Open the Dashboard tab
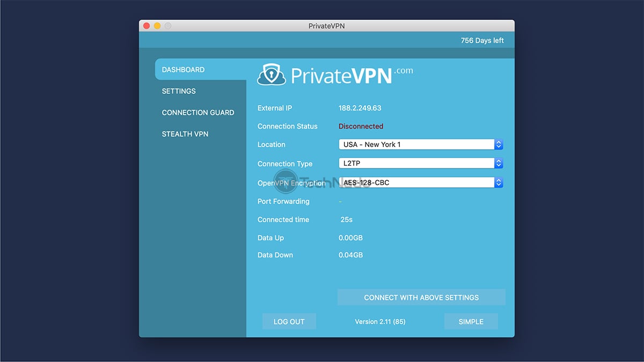Image resolution: width=644 pixels, height=362 pixels. tap(201, 70)
